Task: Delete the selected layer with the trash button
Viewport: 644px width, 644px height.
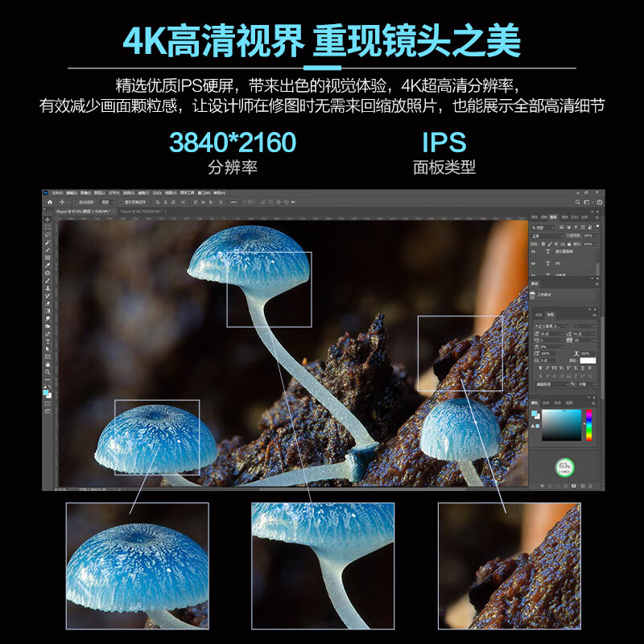Action: pos(590,485)
